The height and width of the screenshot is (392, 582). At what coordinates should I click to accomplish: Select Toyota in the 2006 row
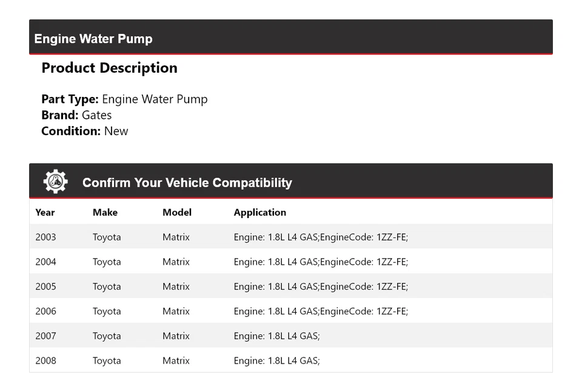click(x=107, y=311)
